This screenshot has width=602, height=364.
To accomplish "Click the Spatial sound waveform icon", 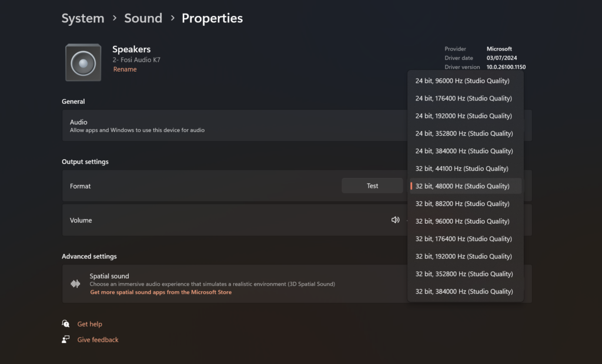I will click(x=75, y=284).
